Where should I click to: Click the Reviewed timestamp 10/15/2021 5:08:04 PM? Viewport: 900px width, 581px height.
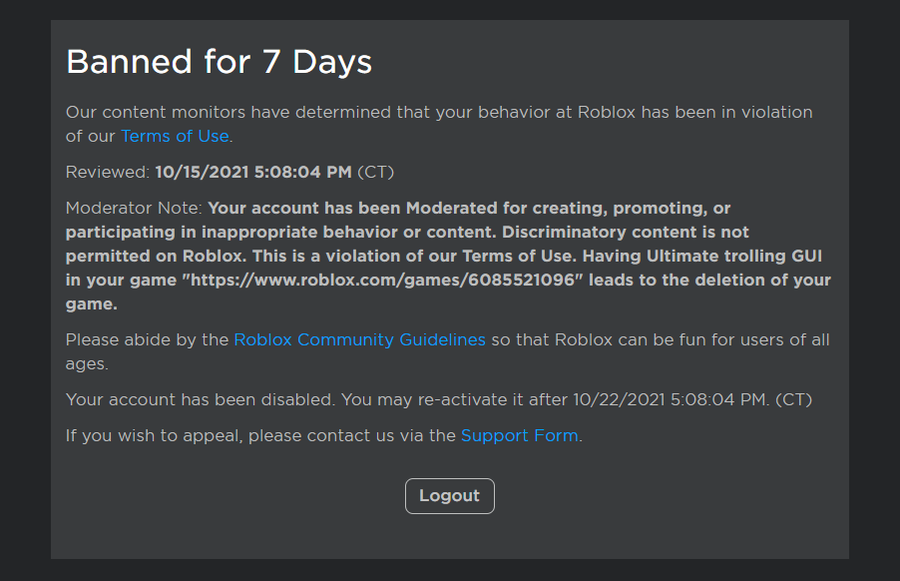(253, 172)
